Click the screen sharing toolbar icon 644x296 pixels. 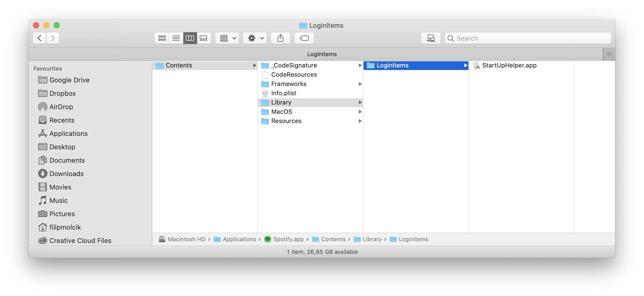(x=431, y=38)
